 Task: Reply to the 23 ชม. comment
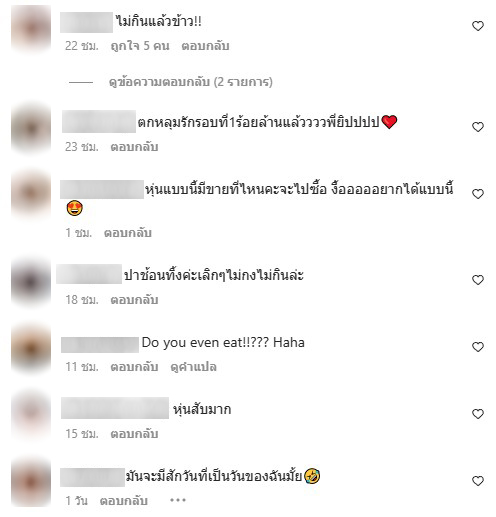click(134, 147)
